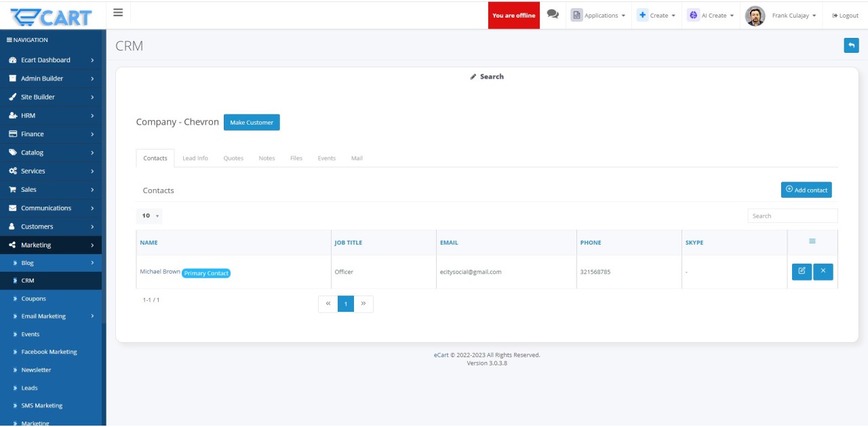
Task: Open the Create dropdown menu
Action: [656, 15]
